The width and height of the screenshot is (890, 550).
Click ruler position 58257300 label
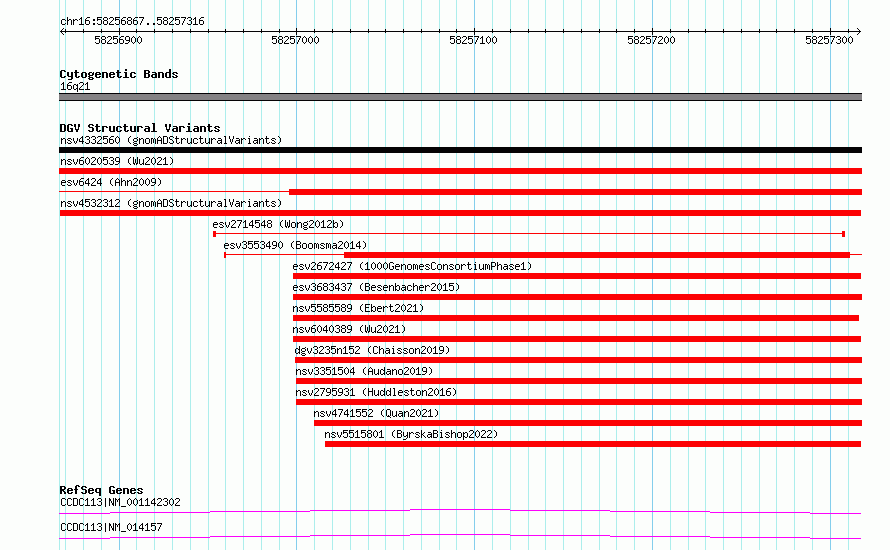click(829, 40)
